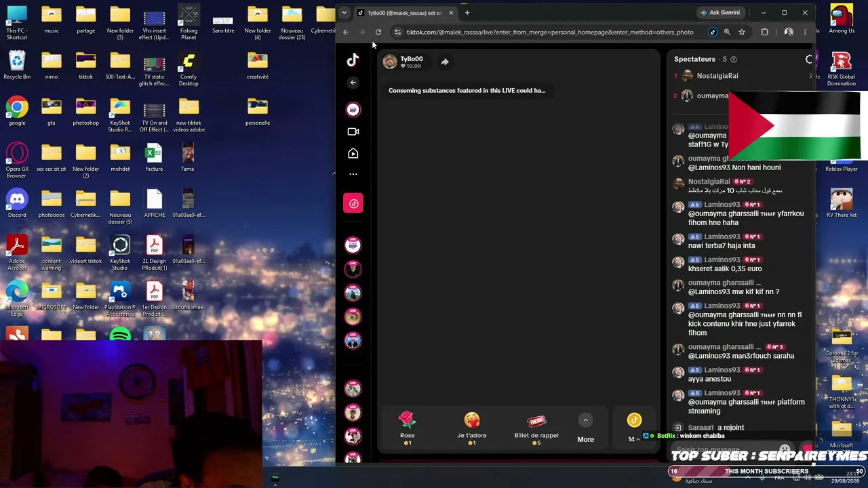
Task: Select the Discord desktop icon
Action: click(x=17, y=203)
